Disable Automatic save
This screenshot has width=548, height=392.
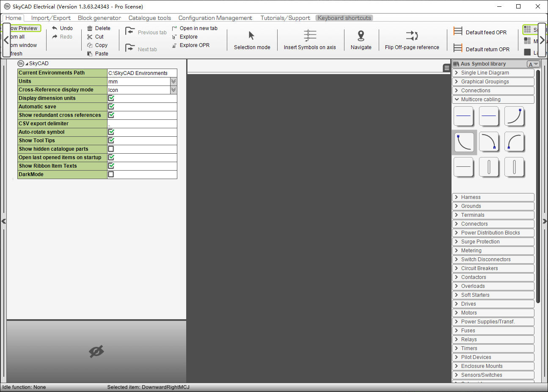(x=111, y=106)
